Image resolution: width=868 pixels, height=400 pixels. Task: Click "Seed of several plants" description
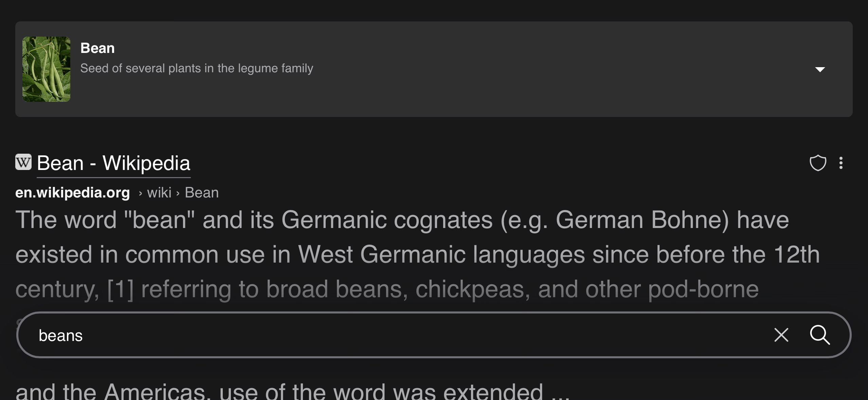(x=197, y=68)
